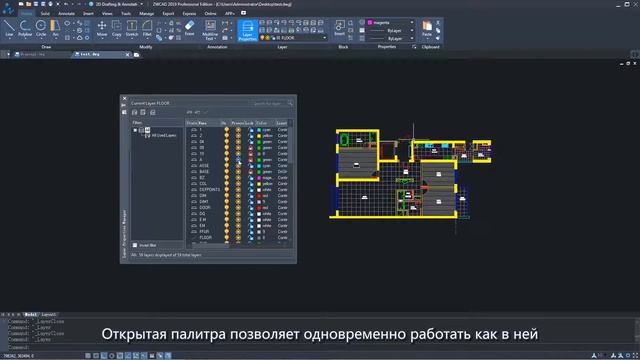Open the Annotate ribbon tab
Viewport: 640px width, 360px height.
[x=67, y=13]
